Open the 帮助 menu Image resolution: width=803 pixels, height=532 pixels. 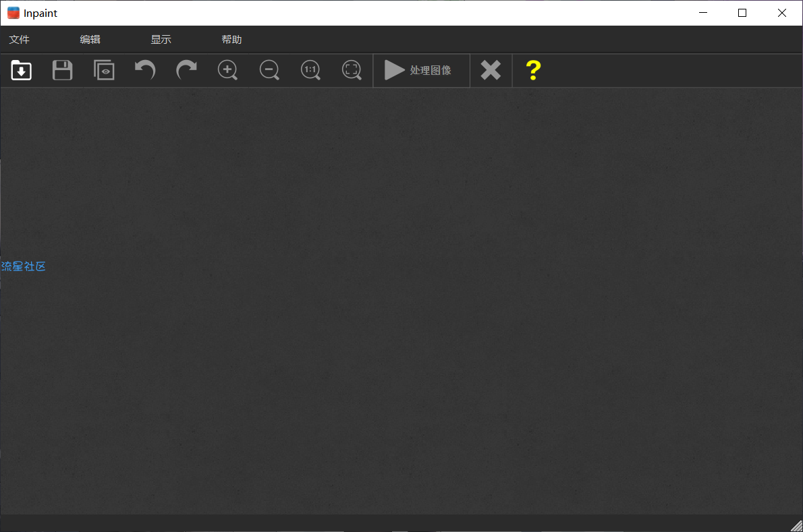231,39
